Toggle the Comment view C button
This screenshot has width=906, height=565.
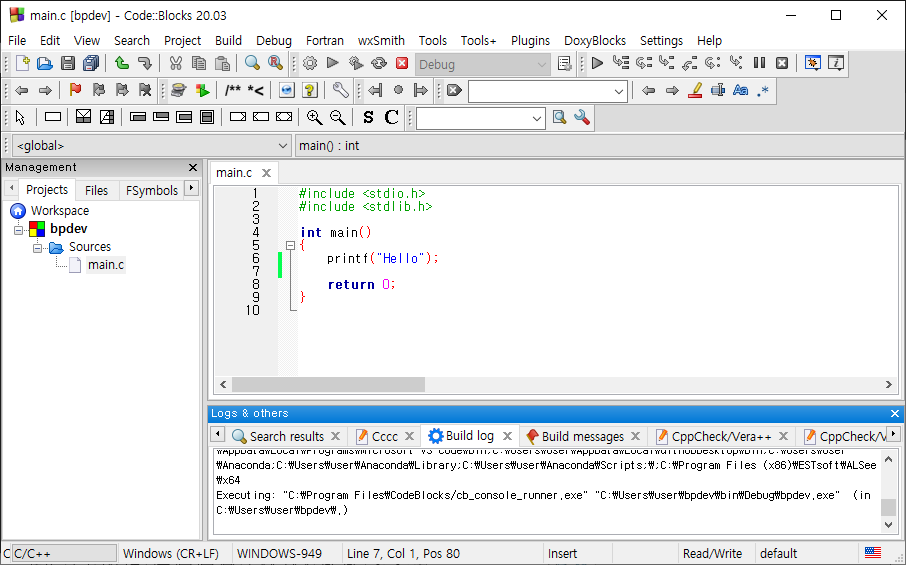tap(391, 117)
